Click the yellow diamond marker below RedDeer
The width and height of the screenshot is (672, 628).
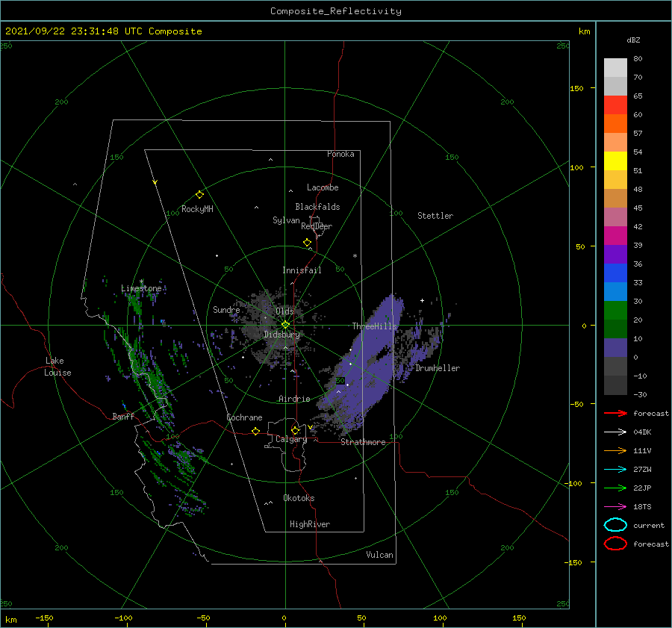coord(308,243)
